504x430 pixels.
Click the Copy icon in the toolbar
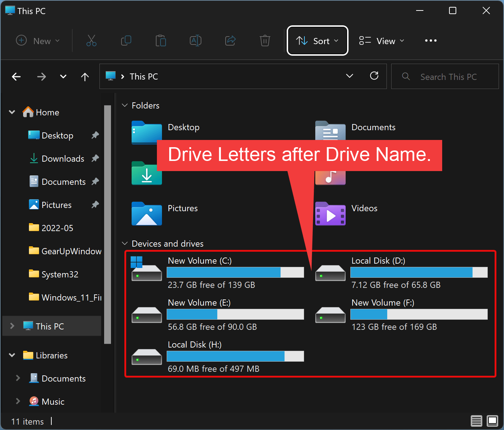[126, 41]
